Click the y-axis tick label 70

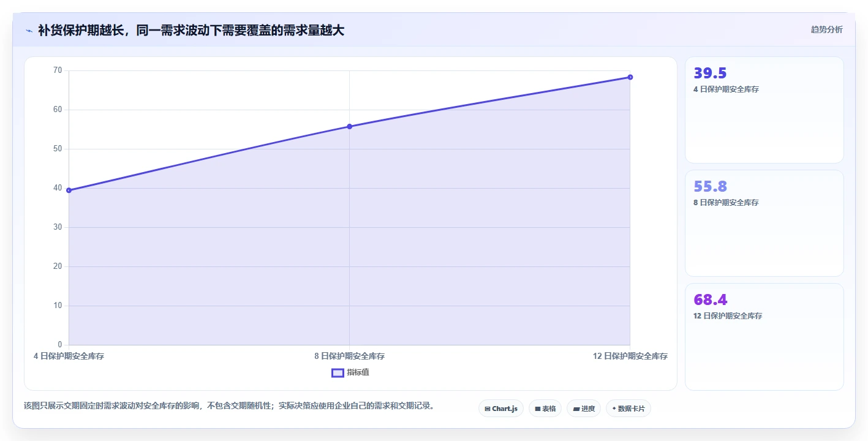point(58,70)
